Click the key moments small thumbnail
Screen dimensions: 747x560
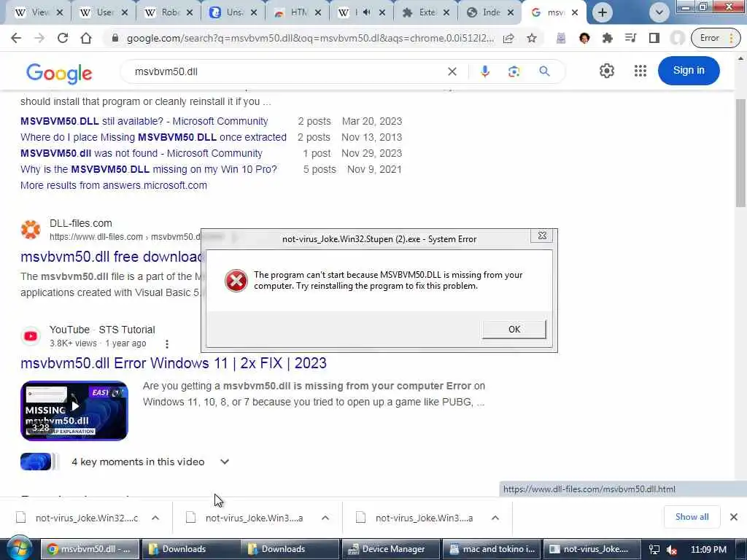pyautogui.click(x=36, y=462)
